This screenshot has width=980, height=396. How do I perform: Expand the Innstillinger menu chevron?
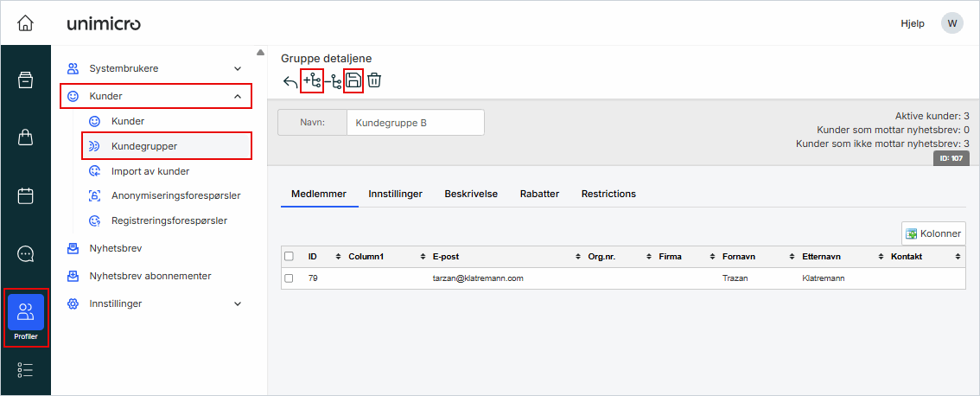tap(238, 303)
